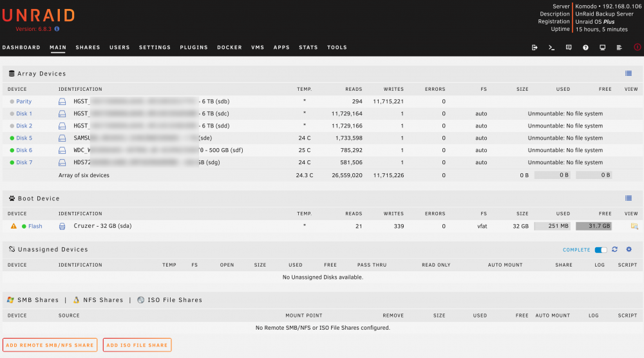The width and height of the screenshot is (644, 358).
Task: Refresh Unassigned Devices with refresh icon
Action: pos(615,250)
